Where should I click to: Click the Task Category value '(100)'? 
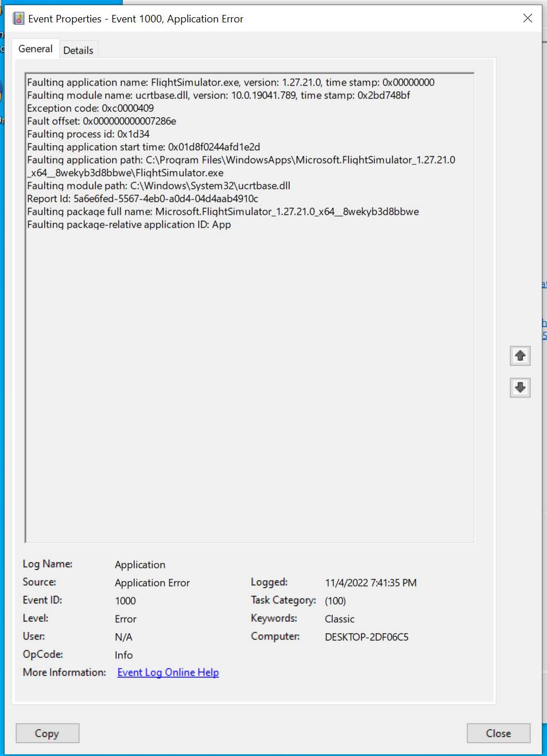pyautogui.click(x=335, y=601)
